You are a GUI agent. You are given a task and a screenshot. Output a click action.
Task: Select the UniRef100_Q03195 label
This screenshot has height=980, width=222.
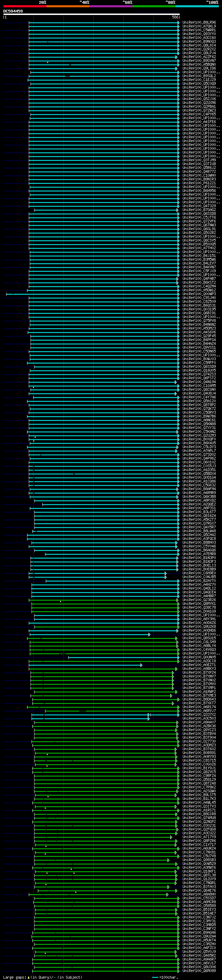tap(199, 309)
